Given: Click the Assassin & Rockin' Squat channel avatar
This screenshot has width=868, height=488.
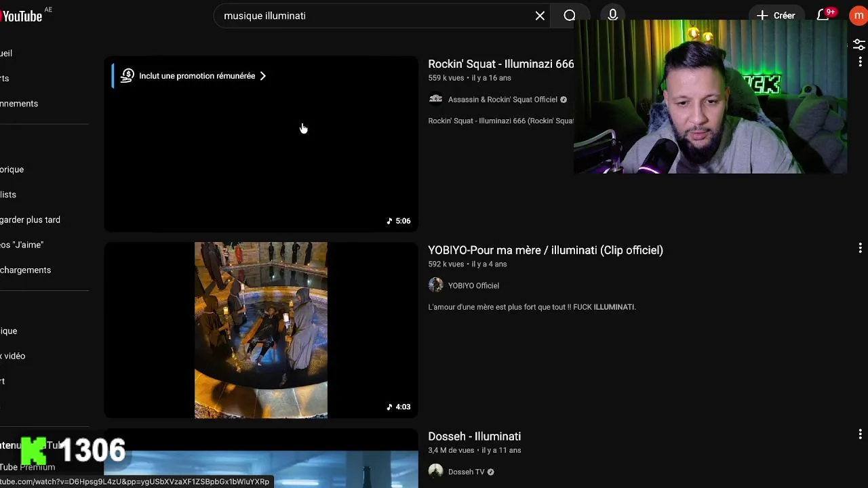Looking at the screenshot, I should [435, 99].
